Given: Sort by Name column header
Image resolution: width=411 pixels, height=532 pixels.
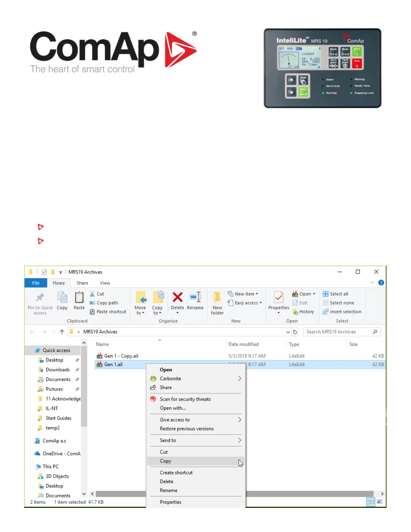Looking at the screenshot, I should tap(102, 344).
